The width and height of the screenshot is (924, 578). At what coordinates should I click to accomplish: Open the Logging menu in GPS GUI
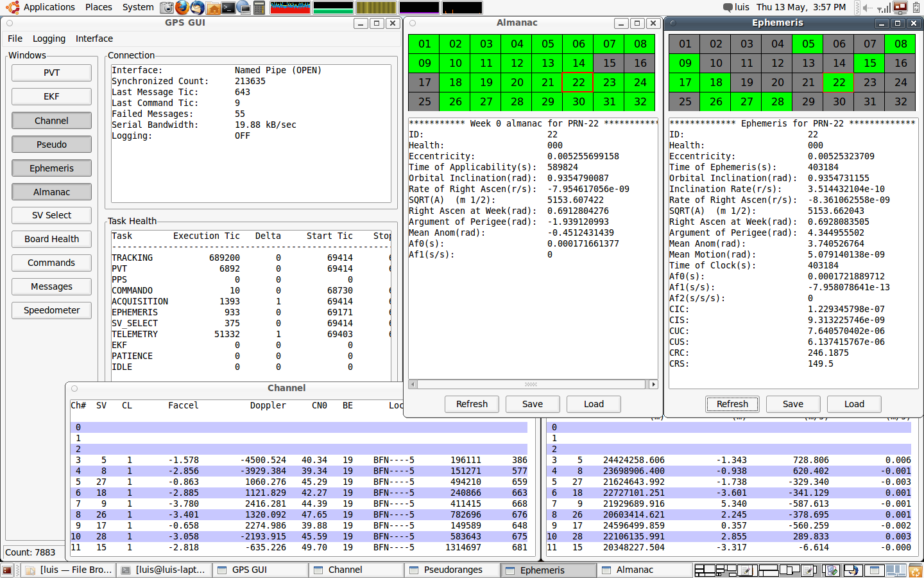click(49, 39)
